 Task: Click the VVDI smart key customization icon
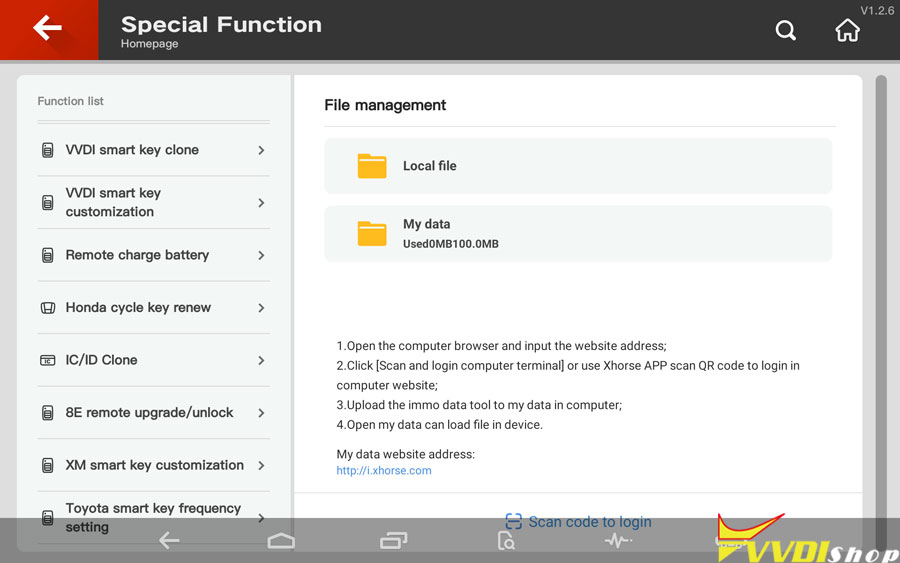click(48, 203)
